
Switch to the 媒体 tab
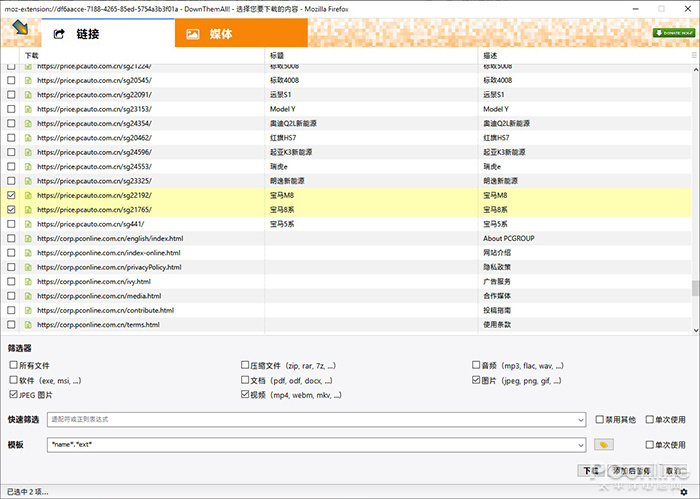(x=241, y=33)
